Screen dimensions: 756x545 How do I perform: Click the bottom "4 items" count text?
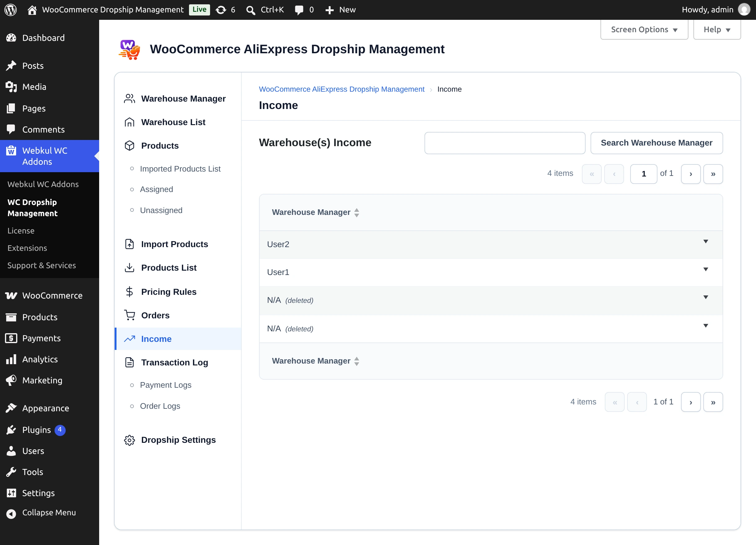pos(583,402)
